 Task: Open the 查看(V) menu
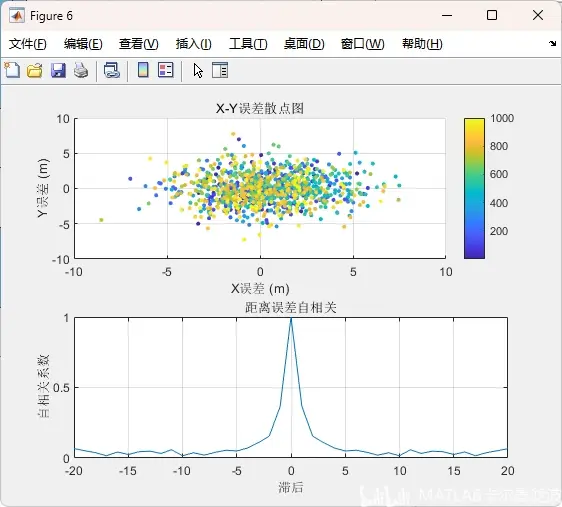tap(139, 44)
